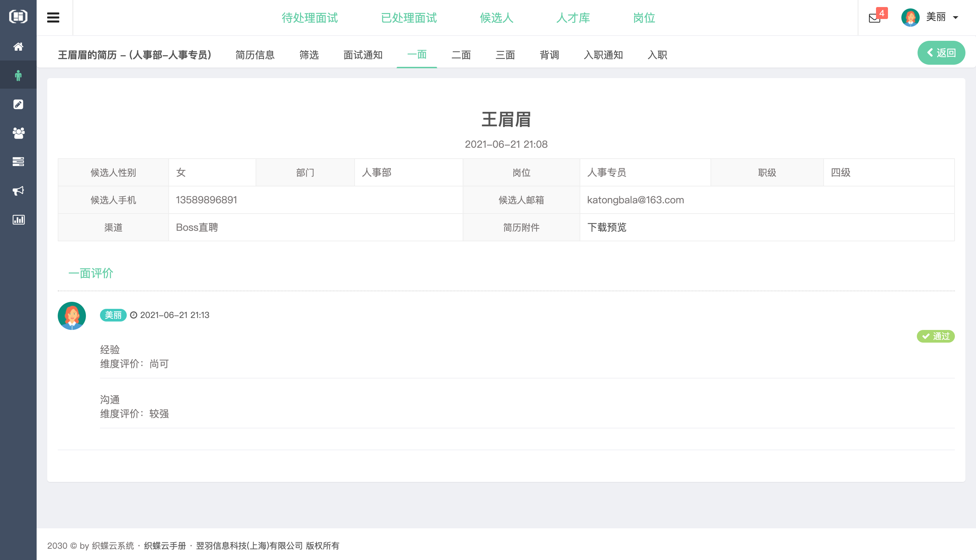Open 下载预览 resume attachment link
Viewport: 976px width, 560px height.
point(607,227)
